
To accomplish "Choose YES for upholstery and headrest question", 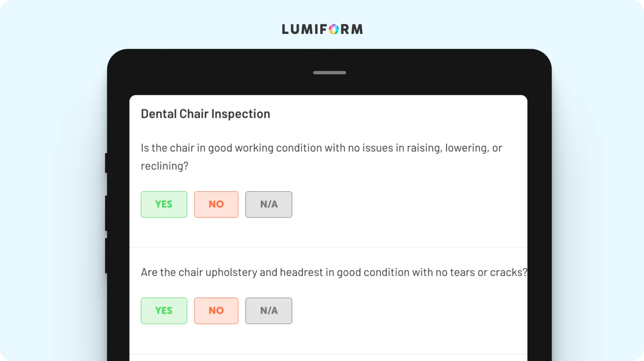I will tap(164, 311).
